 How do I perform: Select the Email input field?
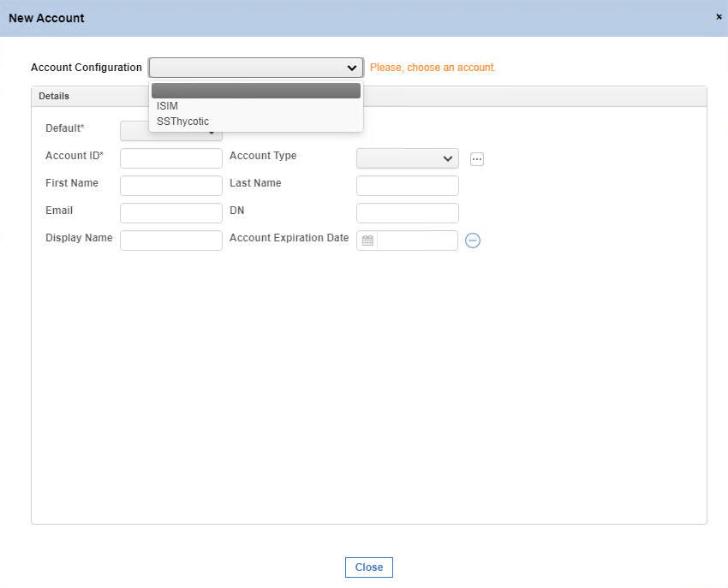(170, 213)
